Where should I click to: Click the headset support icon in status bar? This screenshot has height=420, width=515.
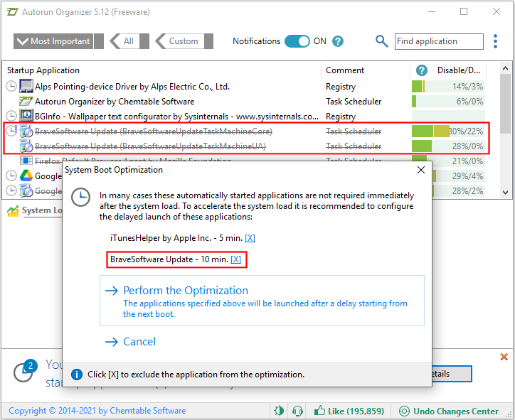(298, 411)
